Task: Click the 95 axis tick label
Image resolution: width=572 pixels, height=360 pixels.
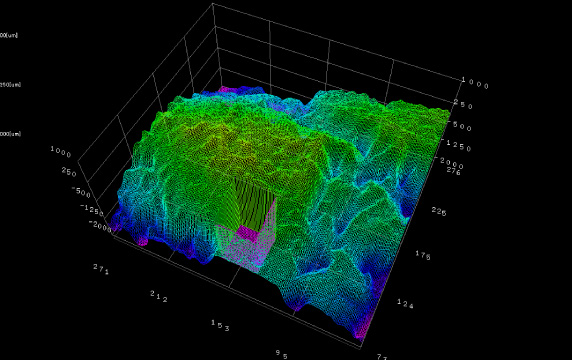Action: pos(281,354)
